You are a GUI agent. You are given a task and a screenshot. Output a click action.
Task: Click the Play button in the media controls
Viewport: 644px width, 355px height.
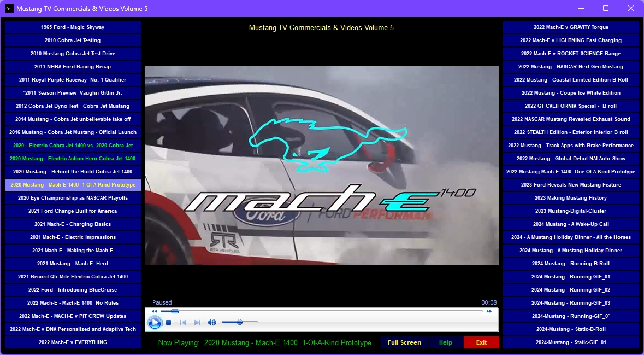(x=155, y=323)
